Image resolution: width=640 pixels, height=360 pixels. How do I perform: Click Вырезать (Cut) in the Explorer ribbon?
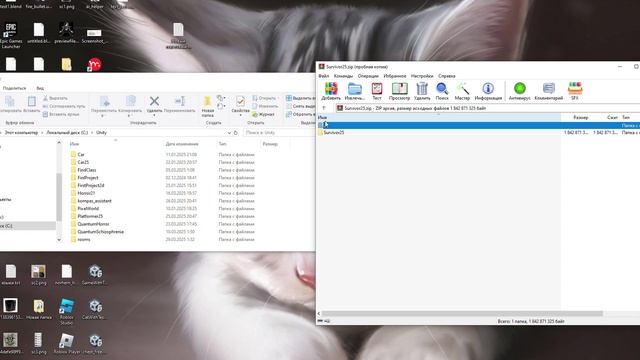pyautogui.click(x=55, y=98)
